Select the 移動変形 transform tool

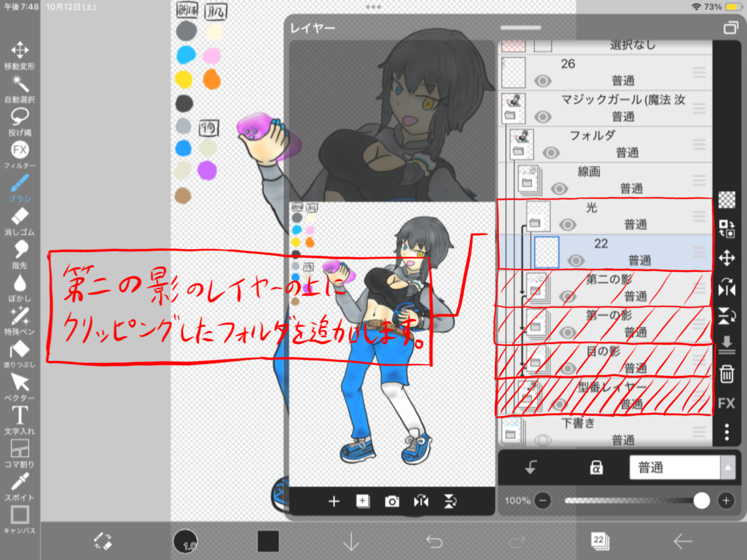point(20,55)
